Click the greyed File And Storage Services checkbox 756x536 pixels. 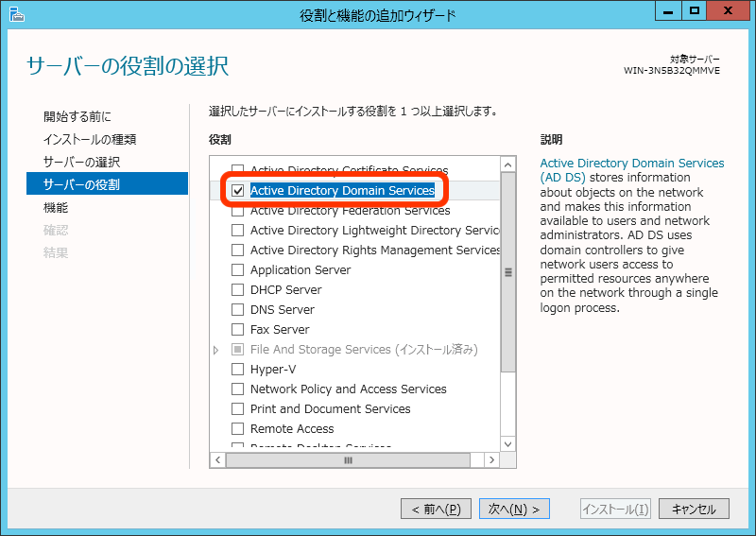(238, 349)
